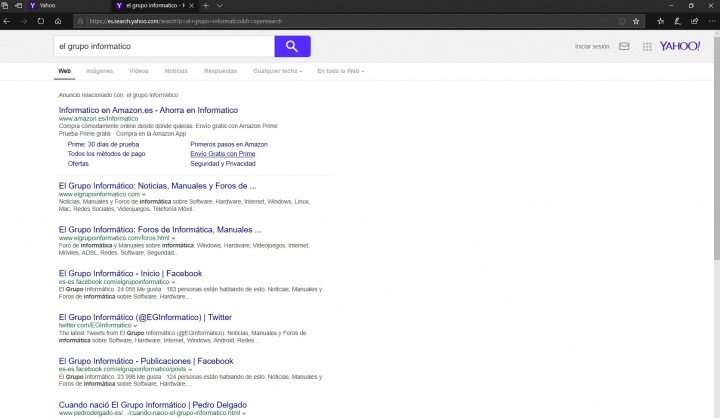Open the browser home page
Viewport: 720px width, 418px height.
58,21
